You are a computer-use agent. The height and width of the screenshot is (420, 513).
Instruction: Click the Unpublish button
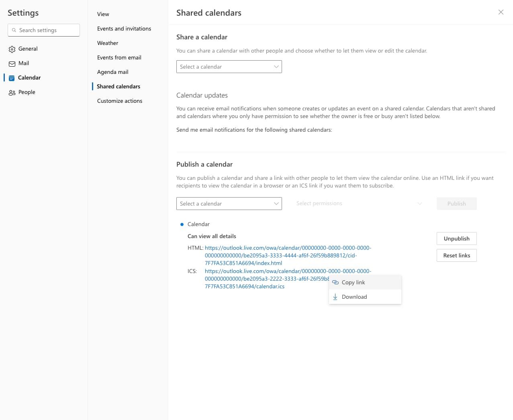pyautogui.click(x=456, y=239)
